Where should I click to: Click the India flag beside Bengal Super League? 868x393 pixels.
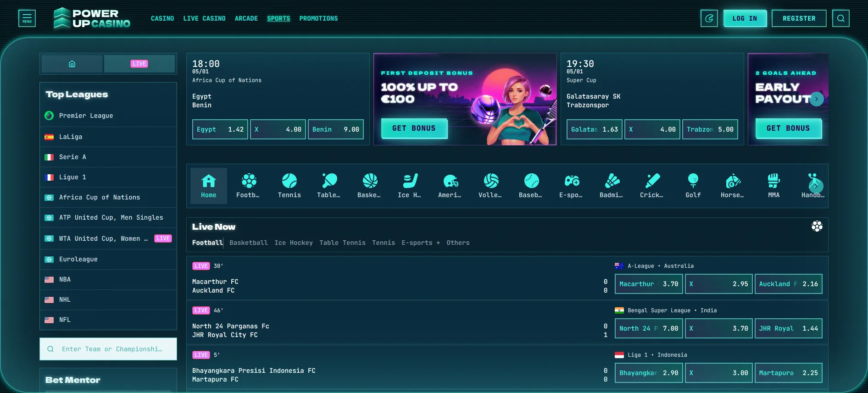coord(619,310)
